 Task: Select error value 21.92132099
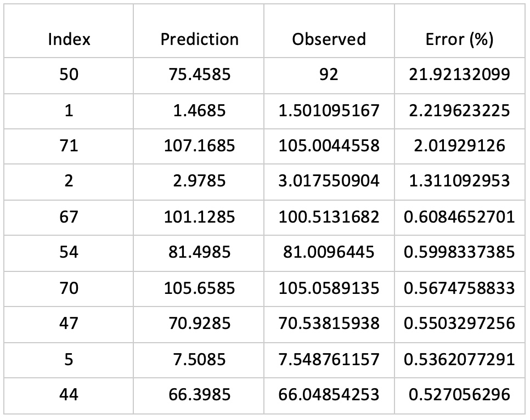tap(459, 75)
